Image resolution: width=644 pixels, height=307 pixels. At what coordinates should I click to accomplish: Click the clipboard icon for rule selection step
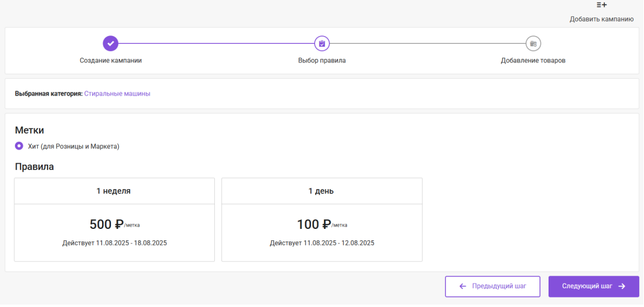pyautogui.click(x=322, y=43)
